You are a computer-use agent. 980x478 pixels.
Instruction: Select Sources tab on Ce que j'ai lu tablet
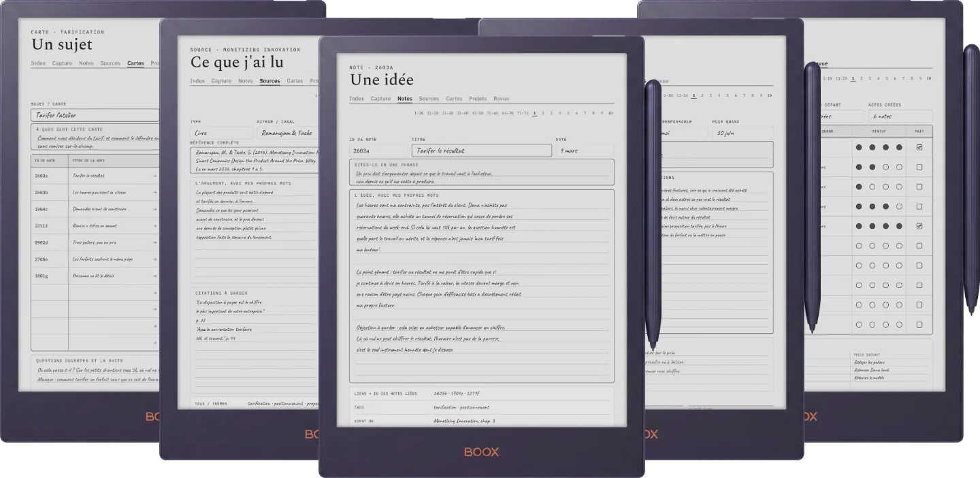269,81
